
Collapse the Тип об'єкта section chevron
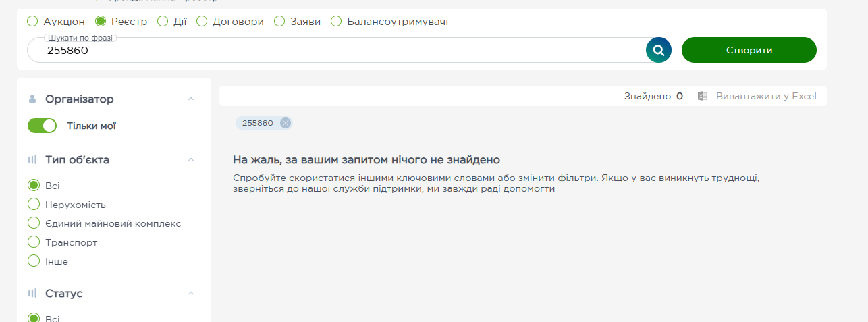(x=191, y=160)
